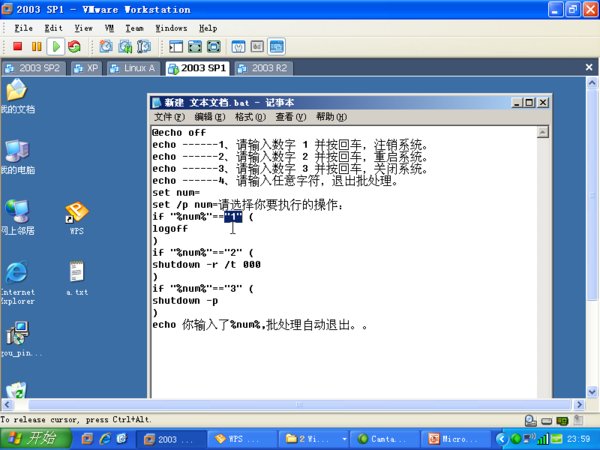Switch to the XP virtual machine tab

tap(86, 68)
